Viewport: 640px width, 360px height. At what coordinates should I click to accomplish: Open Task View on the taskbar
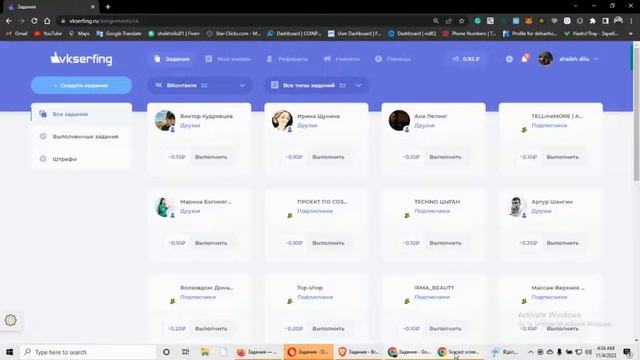pos(185,352)
